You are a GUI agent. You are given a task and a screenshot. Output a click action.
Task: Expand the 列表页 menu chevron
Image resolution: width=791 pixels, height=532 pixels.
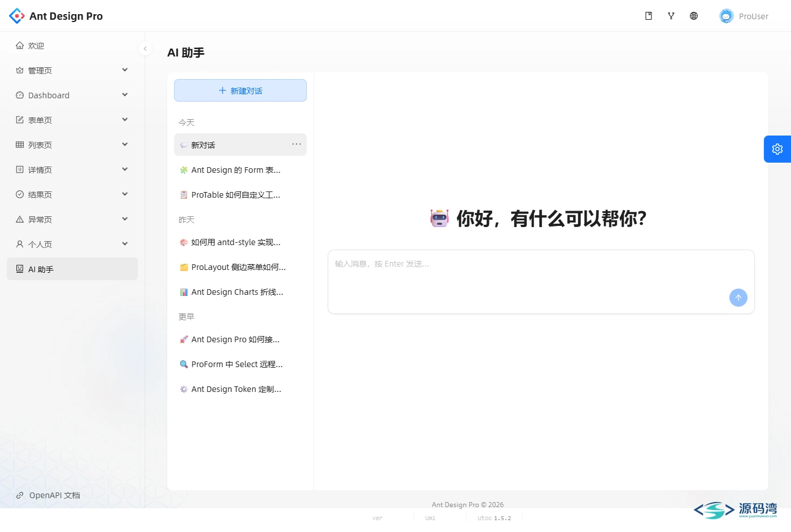125,145
